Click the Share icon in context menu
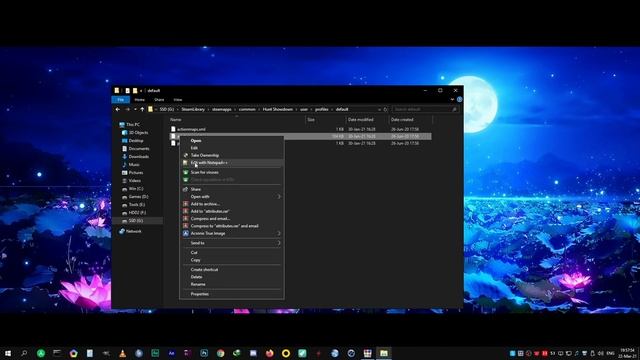The height and width of the screenshot is (360, 640). coord(186,189)
